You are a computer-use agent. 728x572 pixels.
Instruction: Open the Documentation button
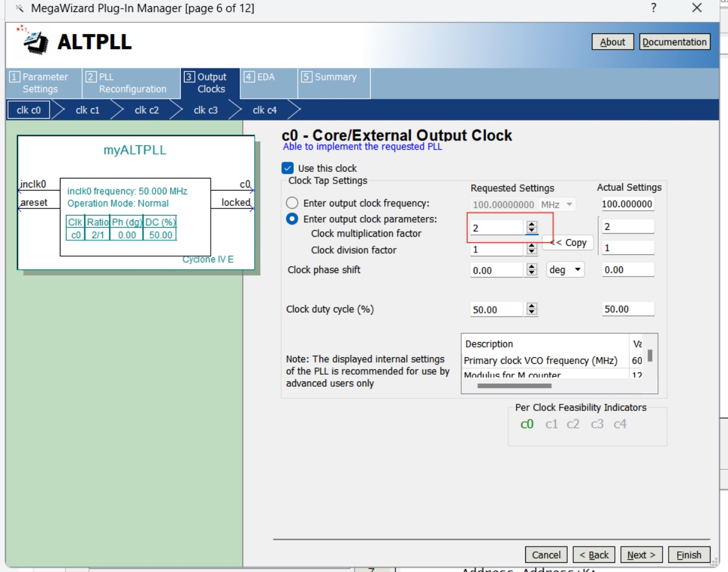coord(675,42)
